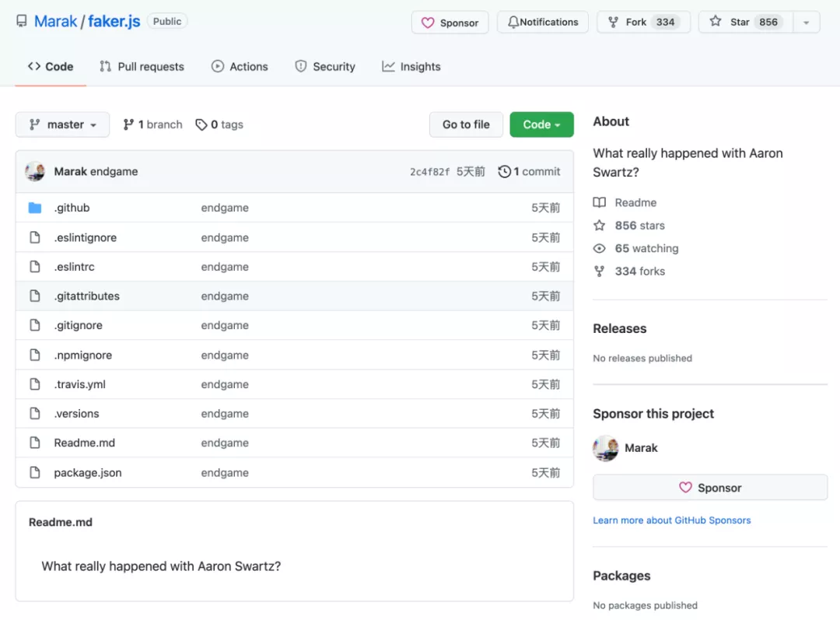840x620 pixels.
Task: Click the file icon beside .gitignore
Action: coord(35,325)
